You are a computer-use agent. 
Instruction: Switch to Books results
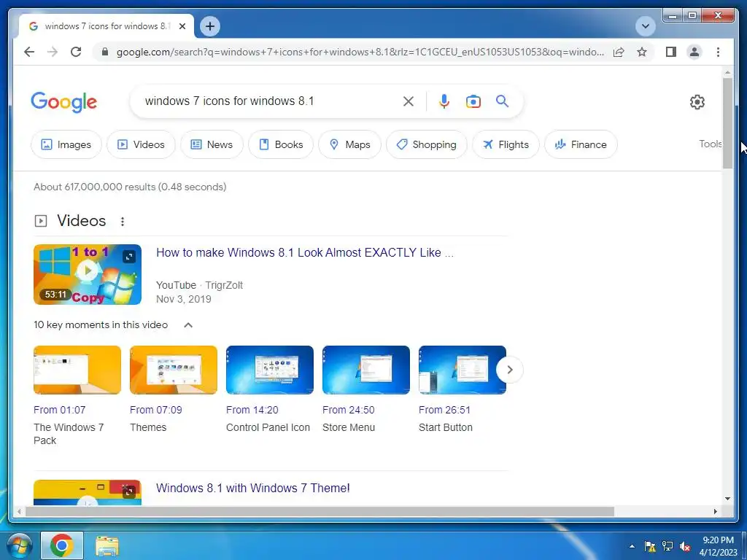pyautogui.click(x=281, y=144)
